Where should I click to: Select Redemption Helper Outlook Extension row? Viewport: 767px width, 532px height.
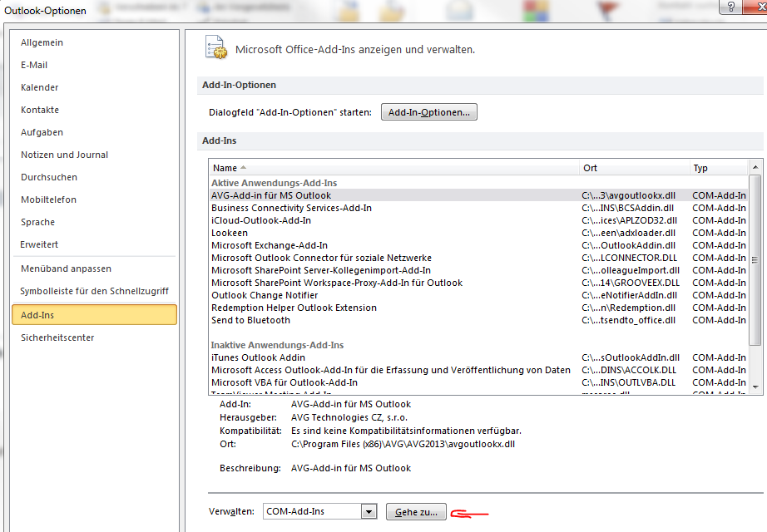click(478, 308)
